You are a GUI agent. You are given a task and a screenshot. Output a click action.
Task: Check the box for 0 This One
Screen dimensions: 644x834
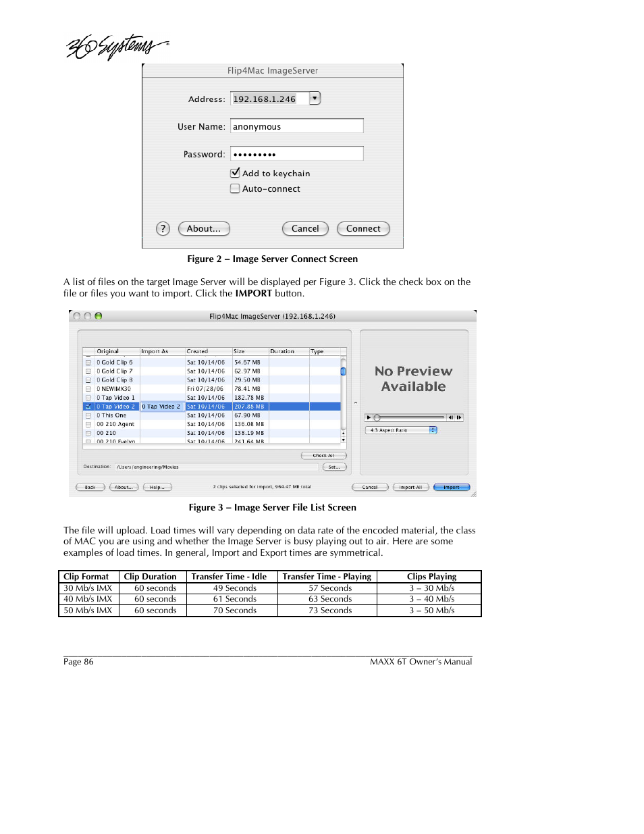pos(88,415)
